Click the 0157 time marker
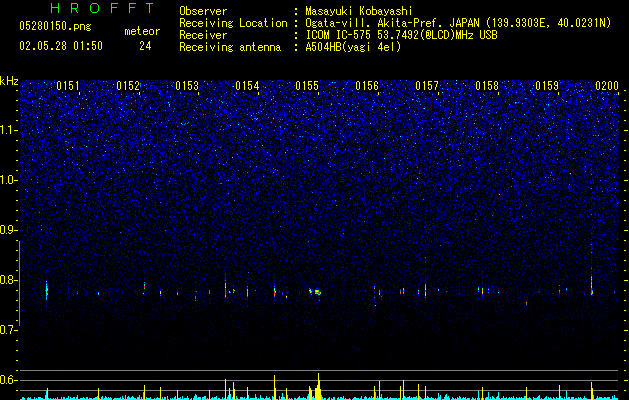This screenshot has height=400, width=629. (427, 86)
